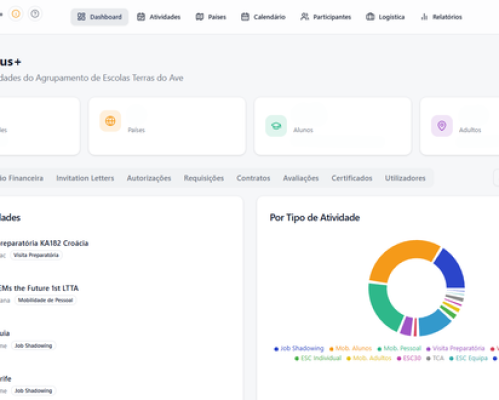Open the Relatórios reports page
Viewport: 499px width, 400px height.
[441, 17]
